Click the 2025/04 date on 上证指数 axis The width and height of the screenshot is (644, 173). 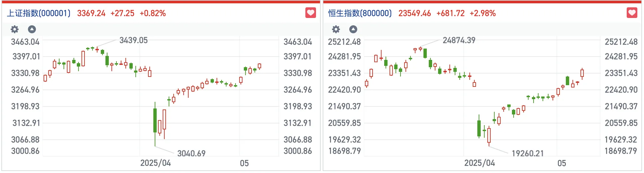(155, 163)
